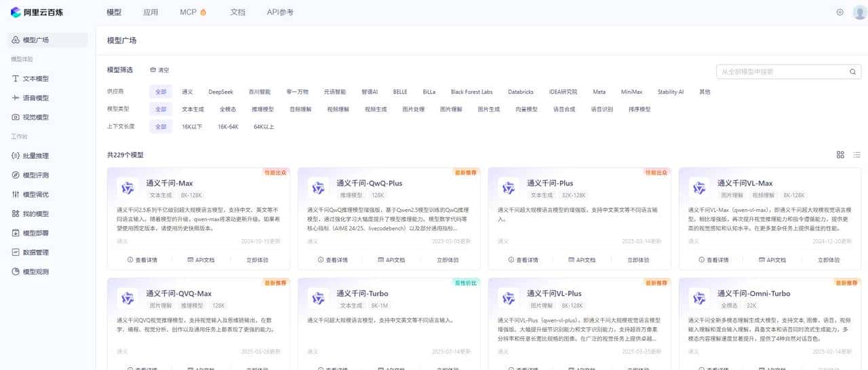Click the search magnifier icon
868x370 pixels.
click(852, 71)
